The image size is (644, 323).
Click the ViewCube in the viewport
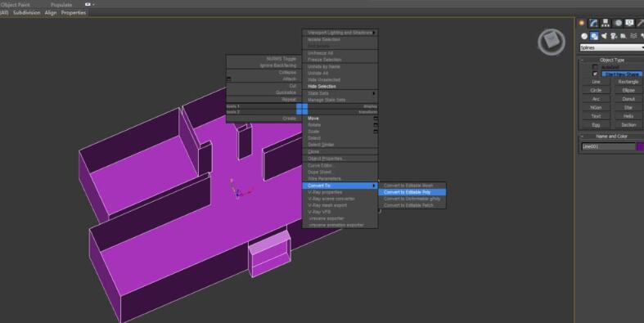pos(552,42)
